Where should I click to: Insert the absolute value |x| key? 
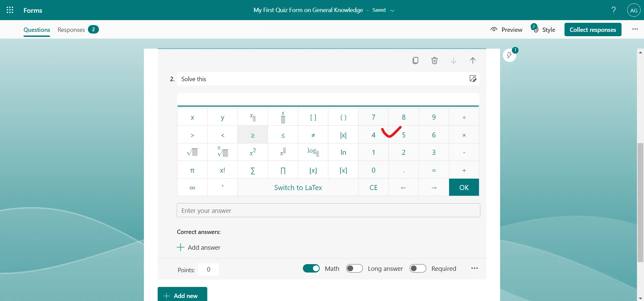click(x=343, y=135)
